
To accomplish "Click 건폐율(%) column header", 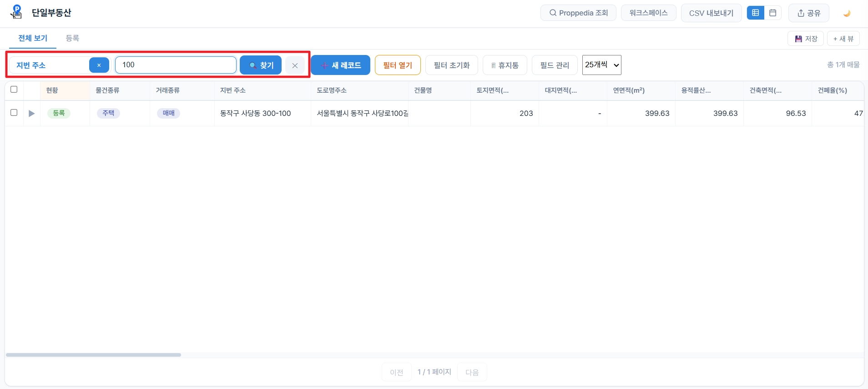I will pos(838,90).
